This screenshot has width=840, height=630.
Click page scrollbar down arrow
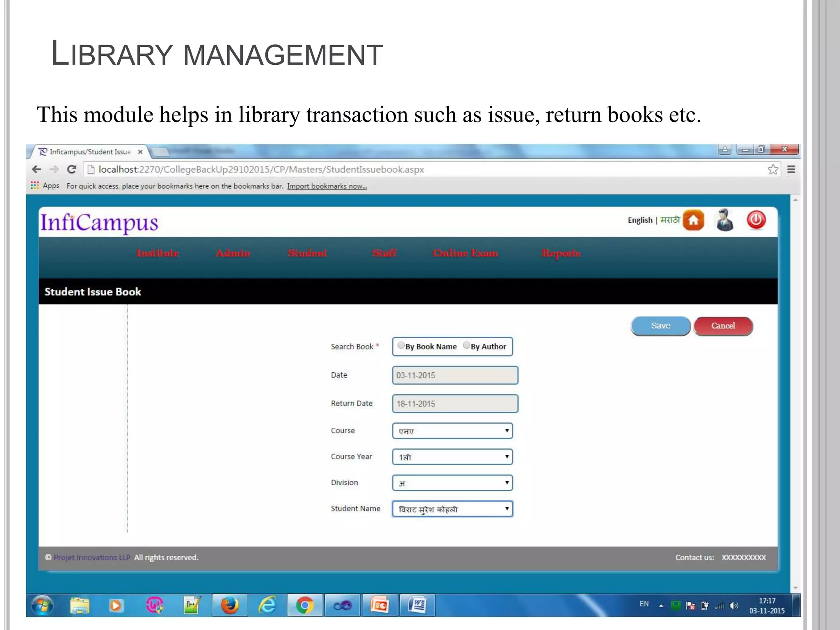click(795, 588)
